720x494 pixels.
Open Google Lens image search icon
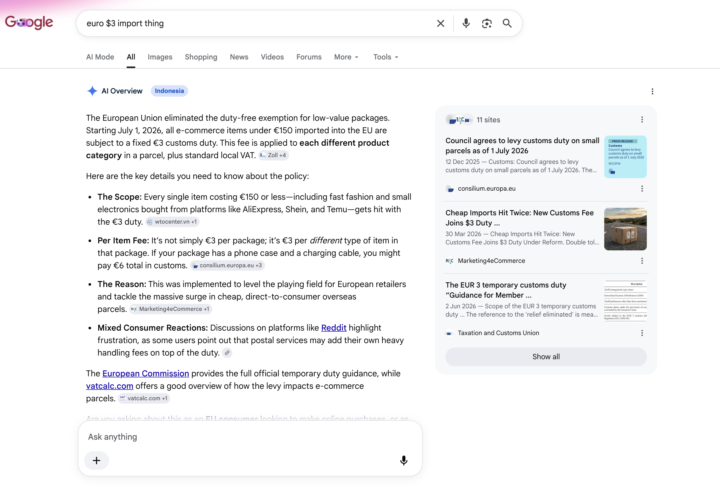[x=487, y=23]
